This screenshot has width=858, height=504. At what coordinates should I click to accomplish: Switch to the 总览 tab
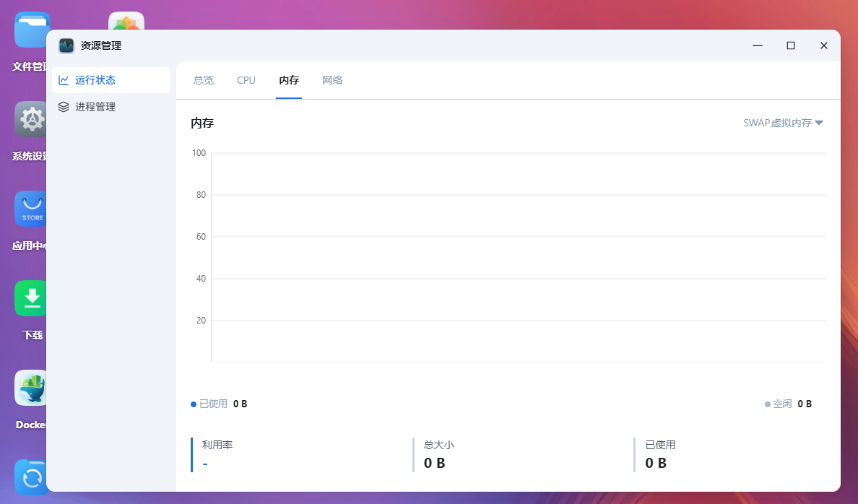204,80
